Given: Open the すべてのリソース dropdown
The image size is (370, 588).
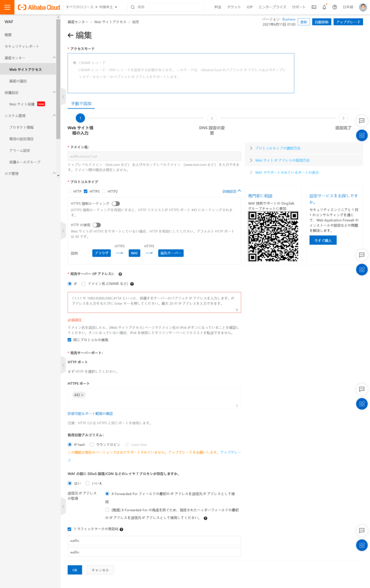Looking at the screenshot, I should [81, 7].
